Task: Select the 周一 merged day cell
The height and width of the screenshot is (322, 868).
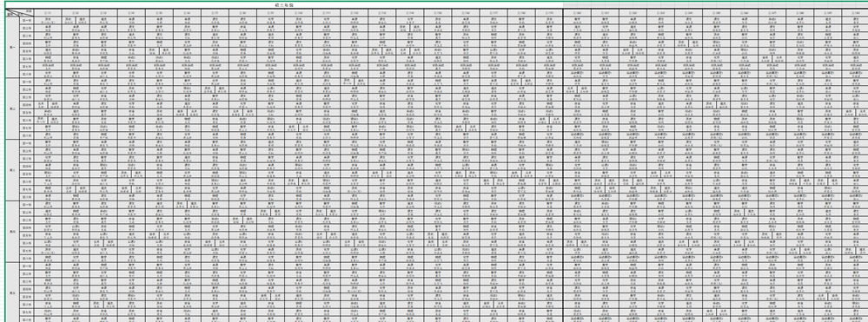Action: tap(13, 47)
